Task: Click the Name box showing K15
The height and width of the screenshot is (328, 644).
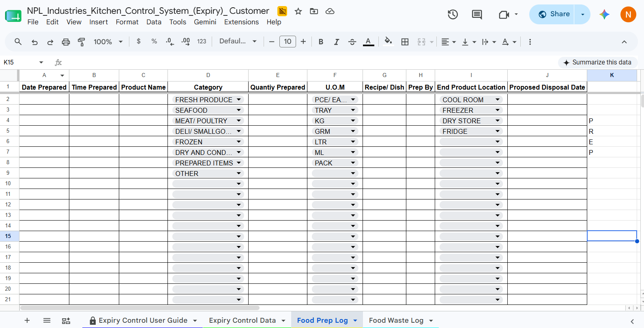Action: 24,62
